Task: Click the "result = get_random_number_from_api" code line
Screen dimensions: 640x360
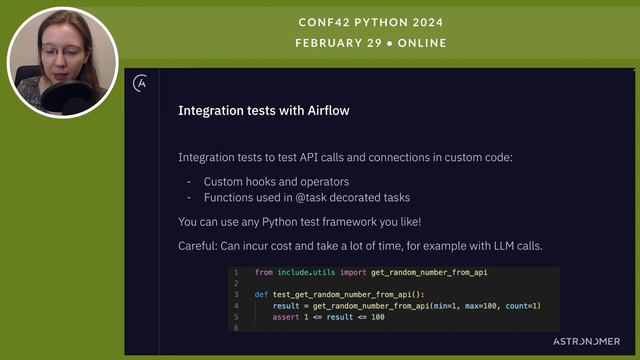Action: pos(407,306)
